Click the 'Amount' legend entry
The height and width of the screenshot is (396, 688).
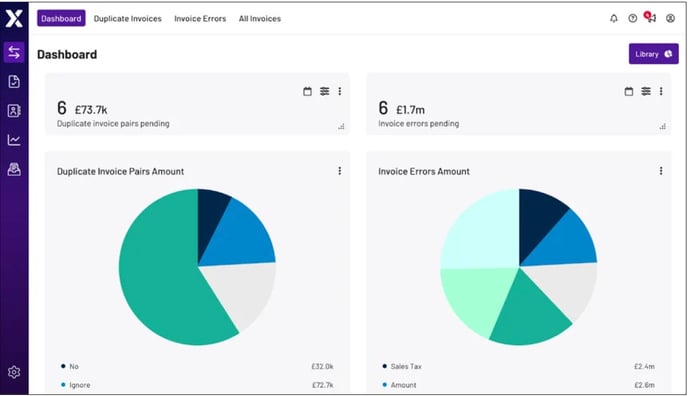point(399,385)
